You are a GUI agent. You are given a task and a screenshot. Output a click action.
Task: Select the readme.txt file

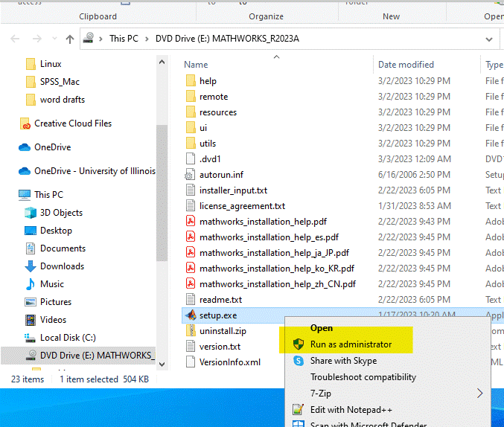click(x=214, y=300)
